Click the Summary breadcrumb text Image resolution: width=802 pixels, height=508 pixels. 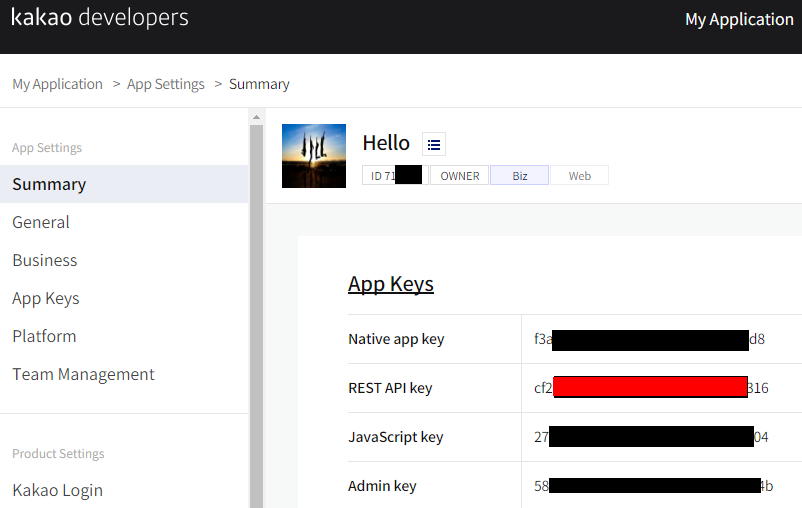point(259,84)
